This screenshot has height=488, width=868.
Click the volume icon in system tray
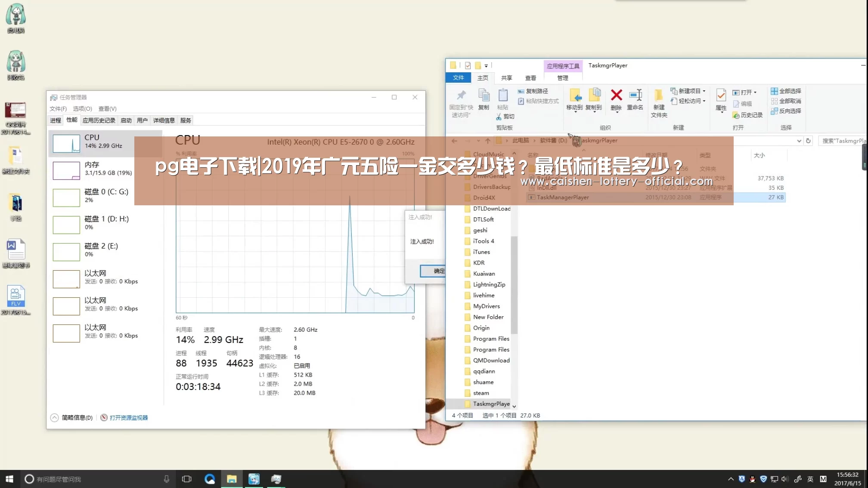(x=784, y=479)
